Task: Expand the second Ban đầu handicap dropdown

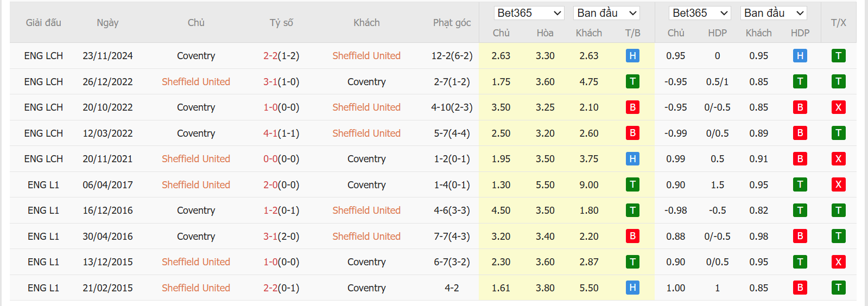Action: click(774, 13)
